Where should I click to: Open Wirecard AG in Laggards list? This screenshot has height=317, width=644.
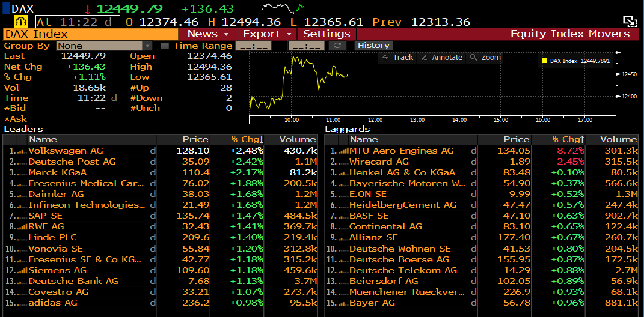pyautogui.click(x=379, y=162)
